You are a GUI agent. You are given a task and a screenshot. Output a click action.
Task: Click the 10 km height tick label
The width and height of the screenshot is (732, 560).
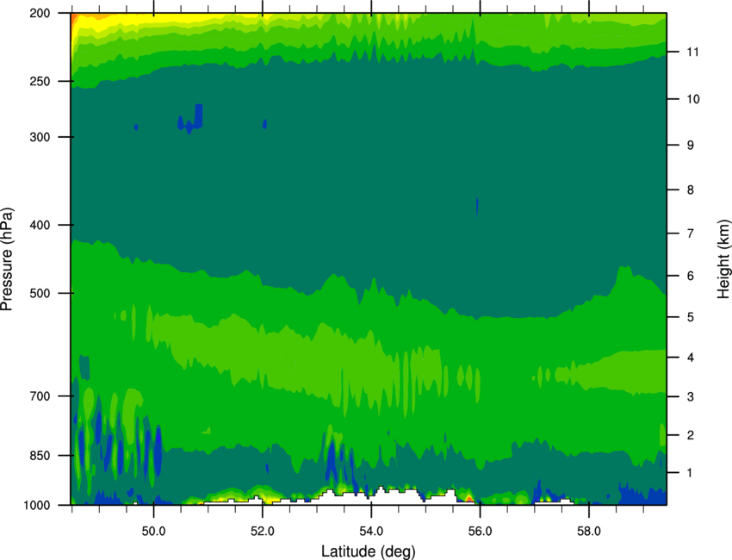[x=693, y=99]
